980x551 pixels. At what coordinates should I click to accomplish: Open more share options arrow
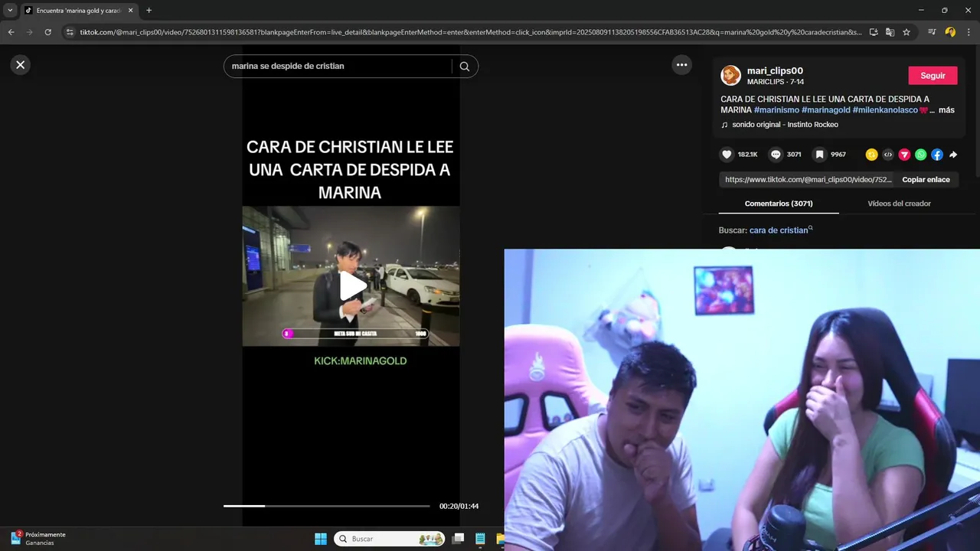pos(953,155)
